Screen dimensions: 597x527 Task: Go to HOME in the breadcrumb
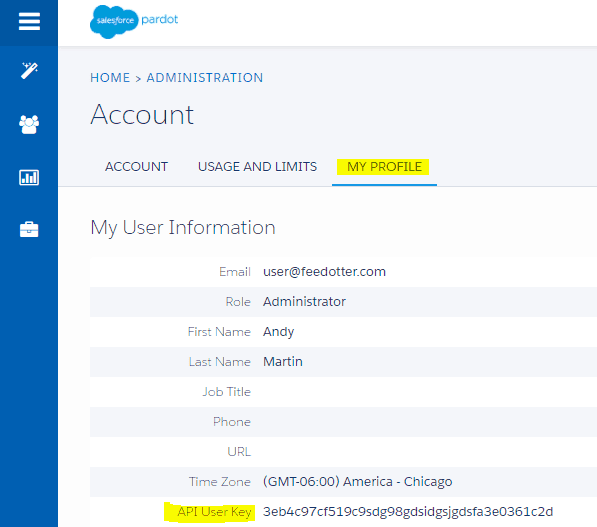pos(110,78)
